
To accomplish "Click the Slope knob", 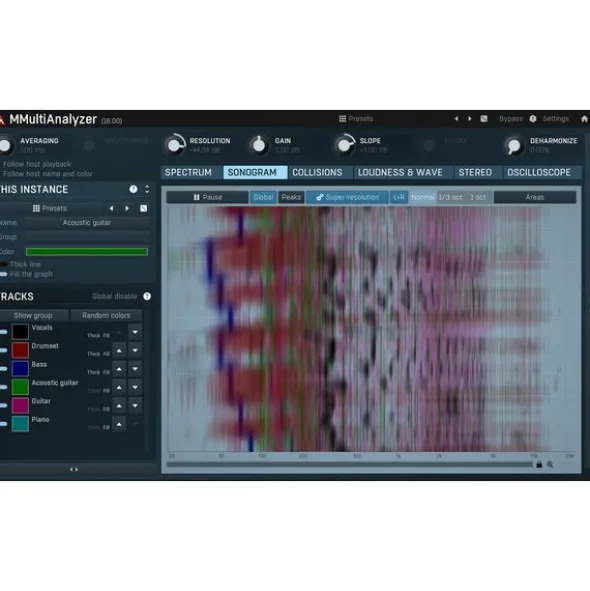I will [344, 145].
